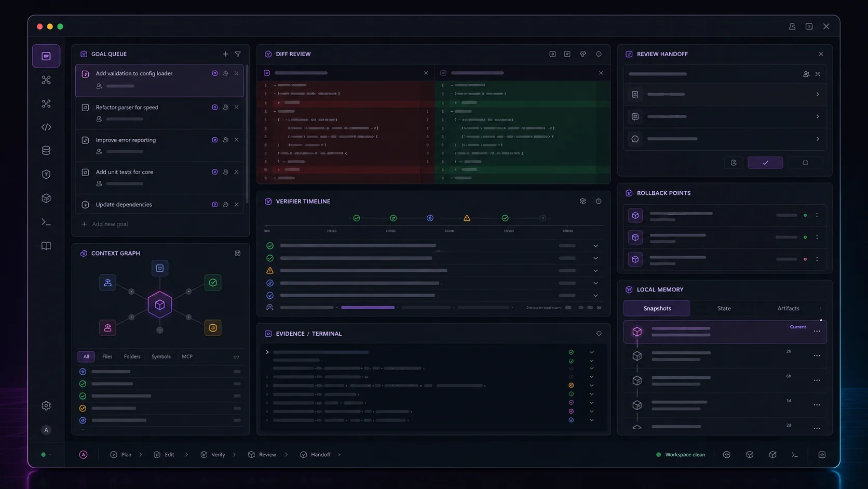Click the A avatar at sidebar bottom

tap(46, 430)
